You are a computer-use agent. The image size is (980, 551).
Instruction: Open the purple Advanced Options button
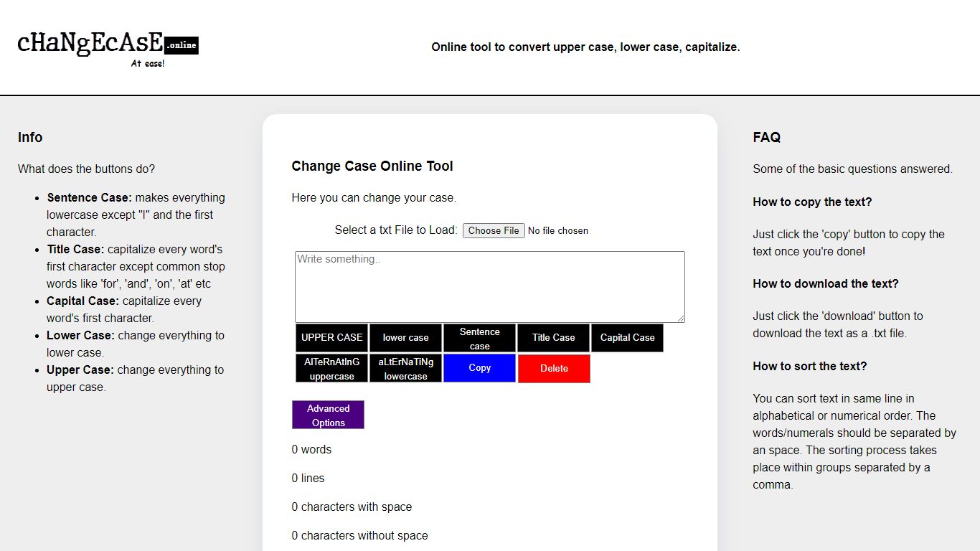point(328,415)
